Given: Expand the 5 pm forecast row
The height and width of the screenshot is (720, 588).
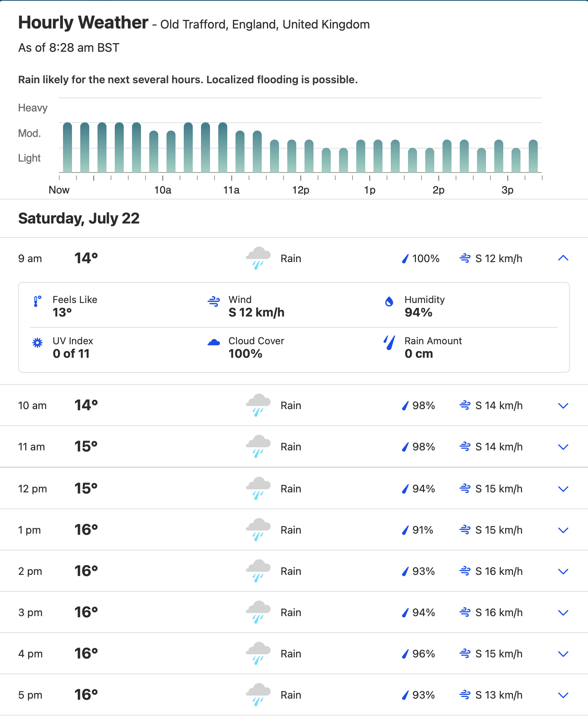Looking at the screenshot, I should [563, 695].
